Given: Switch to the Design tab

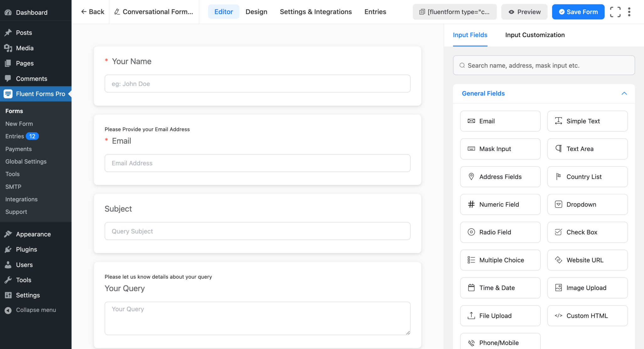Looking at the screenshot, I should (256, 12).
